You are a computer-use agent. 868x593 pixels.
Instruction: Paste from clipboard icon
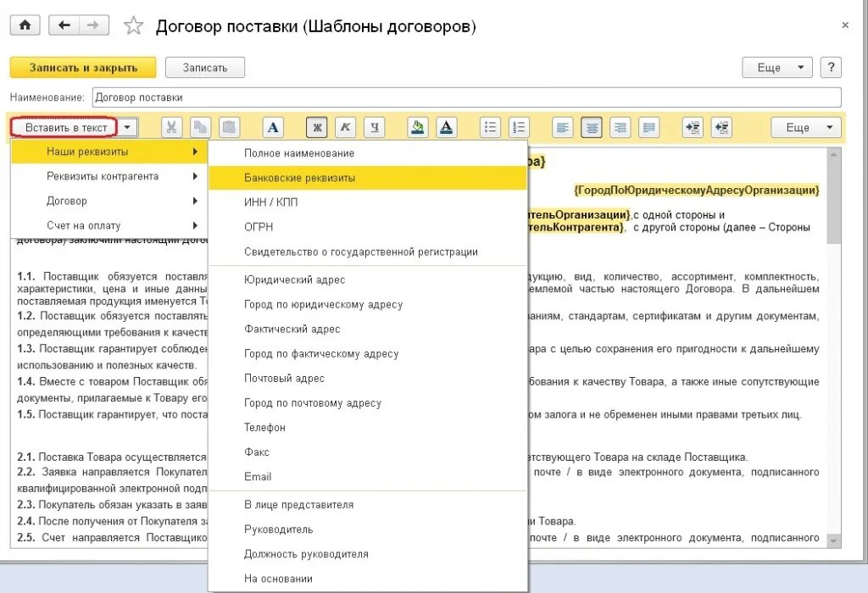(229, 128)
